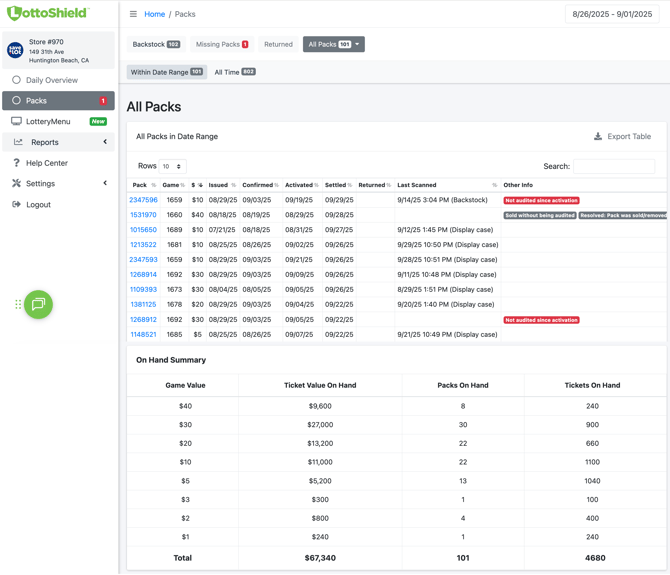Switch to the Backstock tab
The height and width of the screenshot is (575, 670).
pyautogui.click(x=156, y=44)
